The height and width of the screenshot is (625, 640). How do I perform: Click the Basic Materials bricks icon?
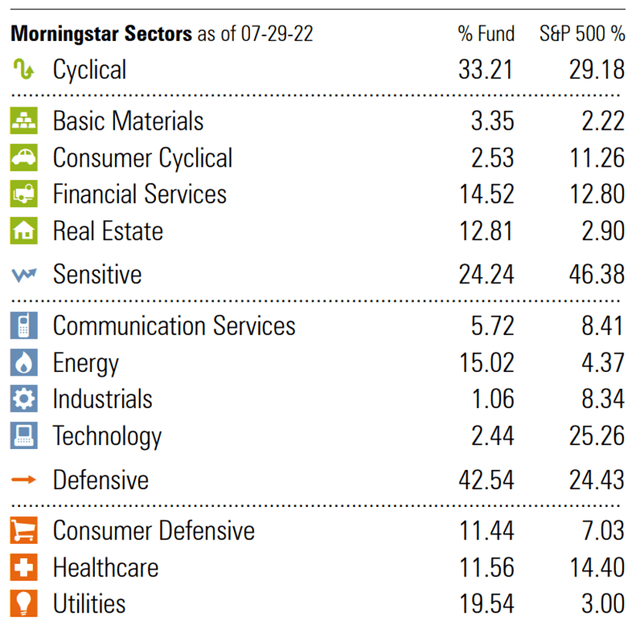tap(24, 120)
